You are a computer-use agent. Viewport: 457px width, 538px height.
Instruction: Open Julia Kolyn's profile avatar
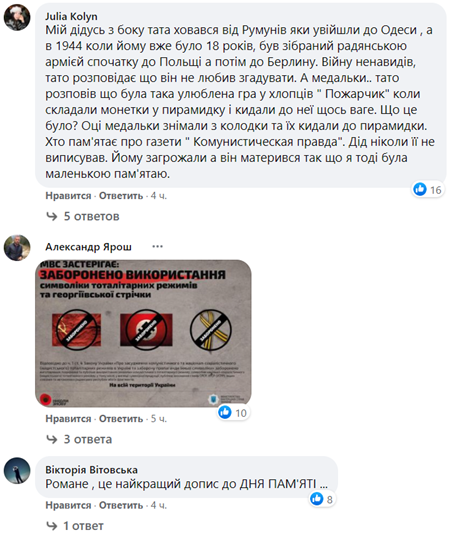click(x=17, y=17)
